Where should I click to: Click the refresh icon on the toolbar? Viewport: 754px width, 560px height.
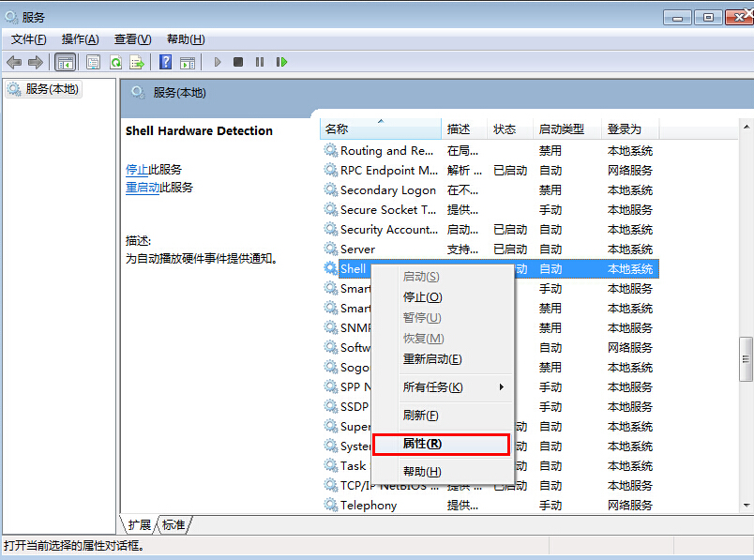coord(114,61)
